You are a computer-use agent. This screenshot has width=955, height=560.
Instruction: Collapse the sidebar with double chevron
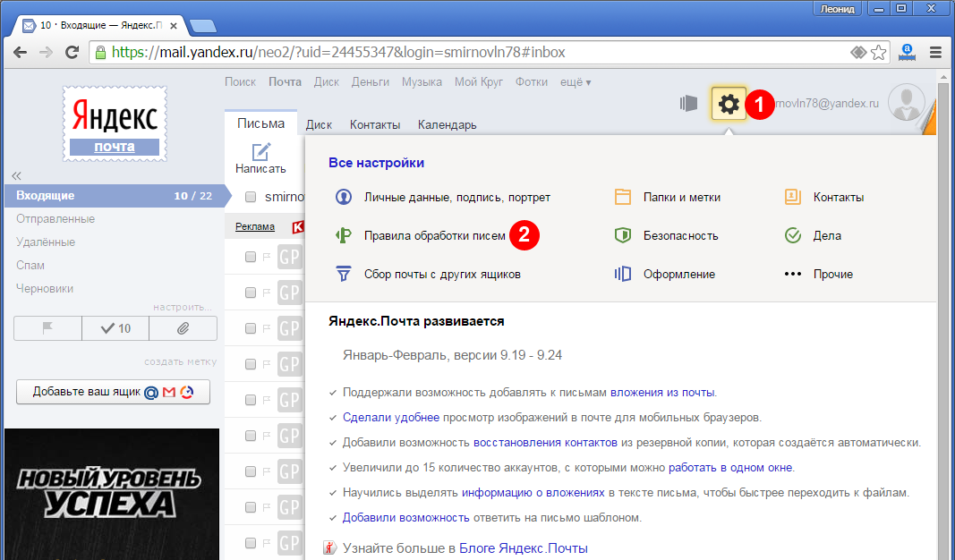(x=16, y=176)
